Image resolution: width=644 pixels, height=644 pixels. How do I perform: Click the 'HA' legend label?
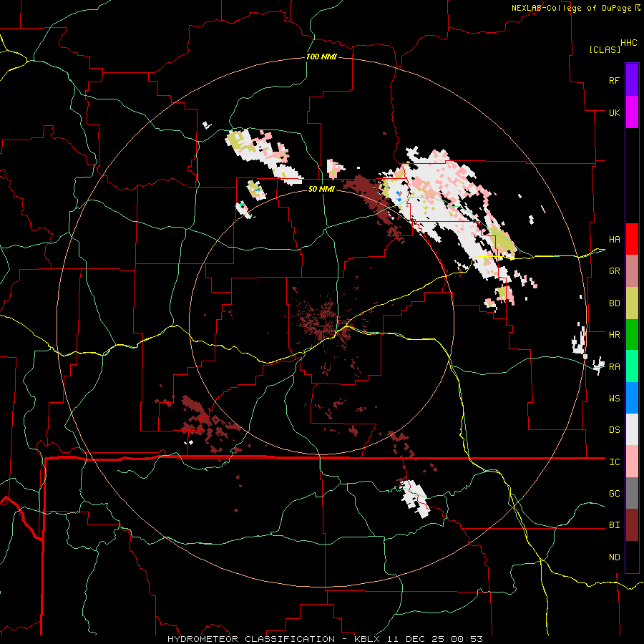coord(614,239)
